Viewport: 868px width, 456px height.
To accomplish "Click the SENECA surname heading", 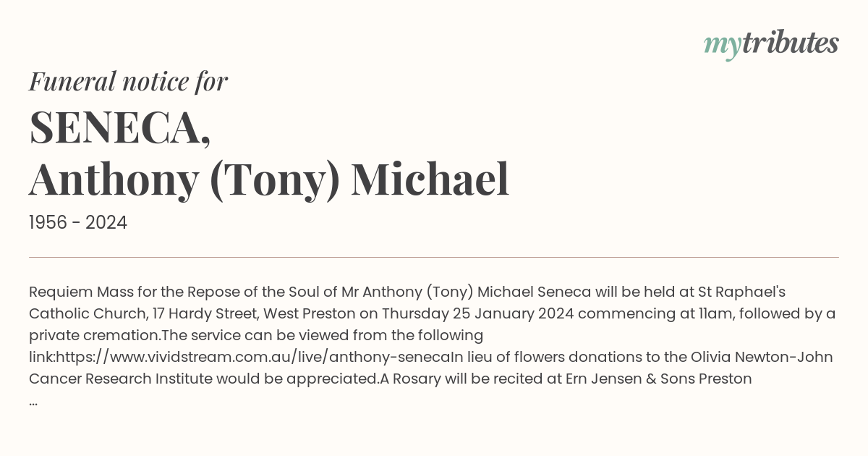I will 120,127.
